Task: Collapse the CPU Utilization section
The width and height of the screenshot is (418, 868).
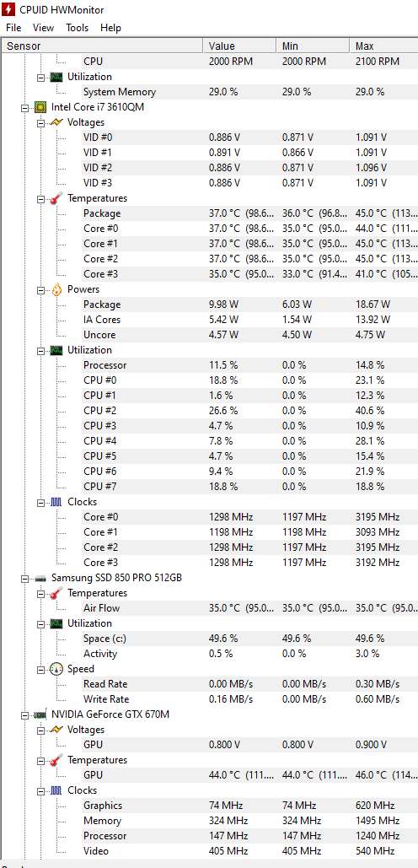Action: tap(40, 350)
